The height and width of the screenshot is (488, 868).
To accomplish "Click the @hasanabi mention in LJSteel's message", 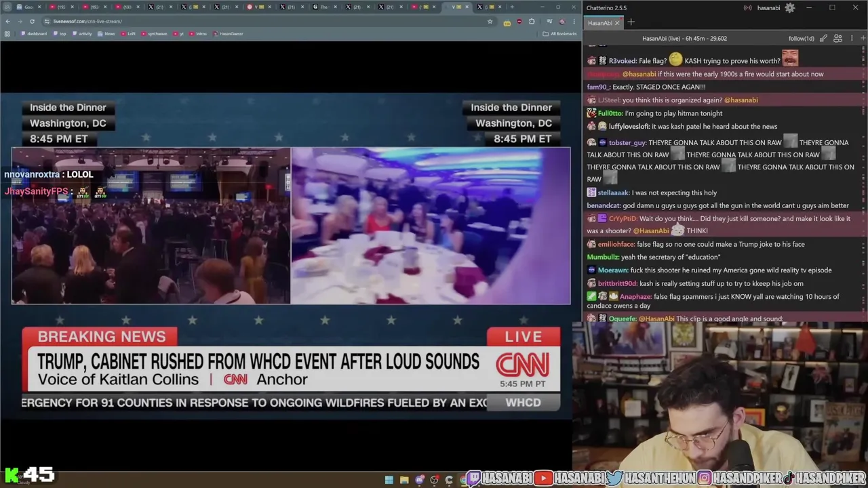I will (741, 100).
